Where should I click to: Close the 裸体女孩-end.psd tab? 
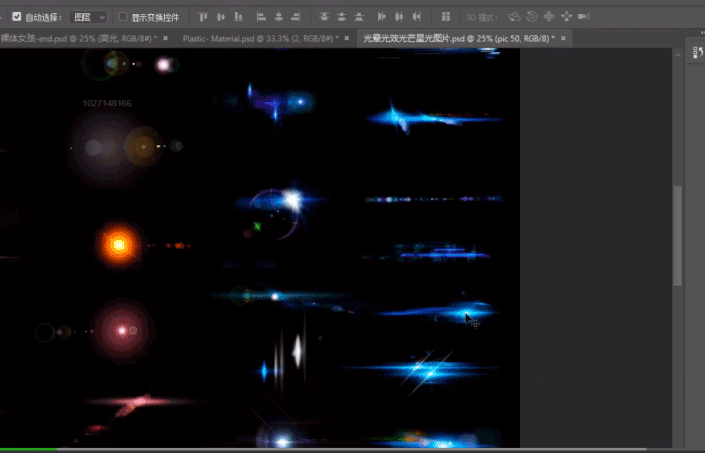coord(165,39)
